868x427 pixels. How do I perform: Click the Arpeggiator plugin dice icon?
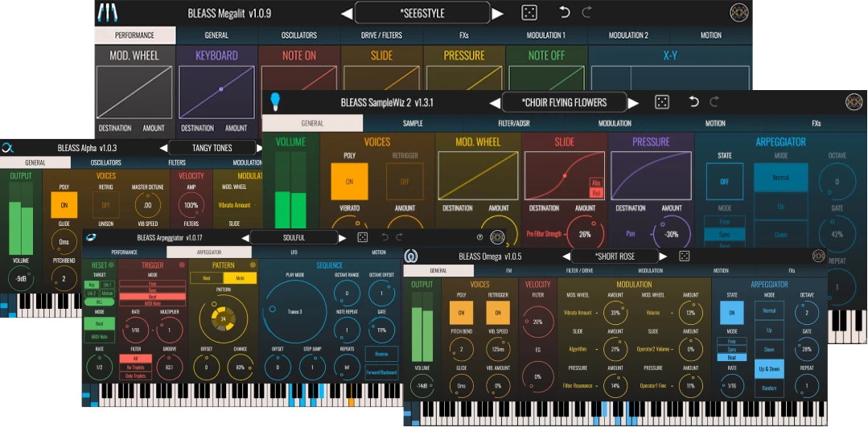pyautogui.click(x=362, y=238)
